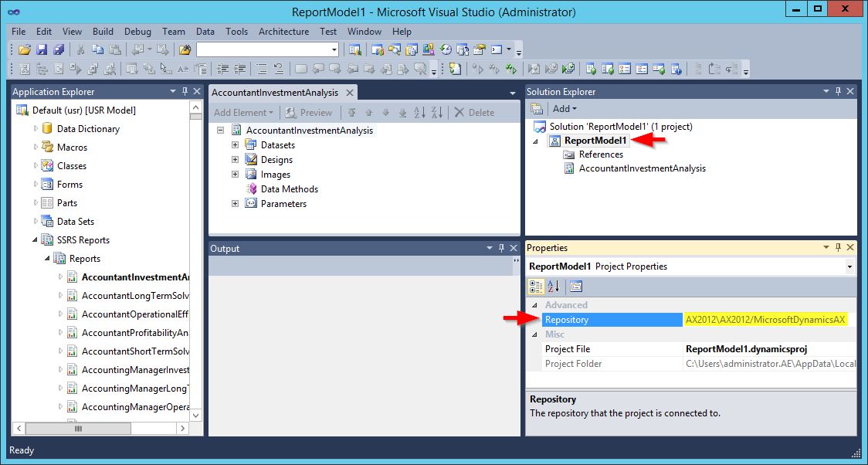Click the Copy toolbar icon
Screen dimensions: 868x465
(97, 49)
